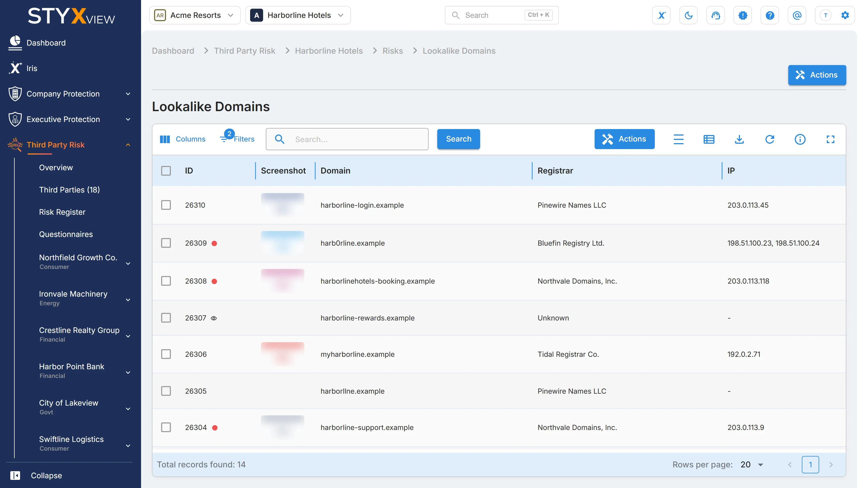Open the Acme Resorts organization dropdown
This screenshot has width=868, height=488.
tap(195, 15)
